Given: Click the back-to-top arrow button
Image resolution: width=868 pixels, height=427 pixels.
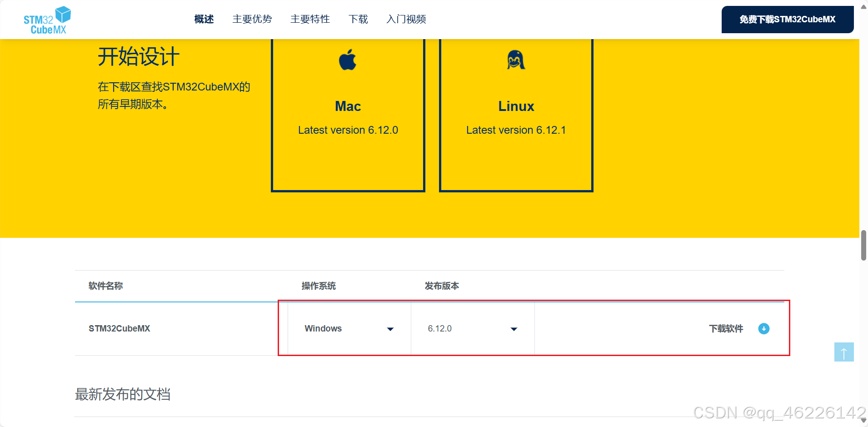Looking at the screenshot, I should click(844, 352).
